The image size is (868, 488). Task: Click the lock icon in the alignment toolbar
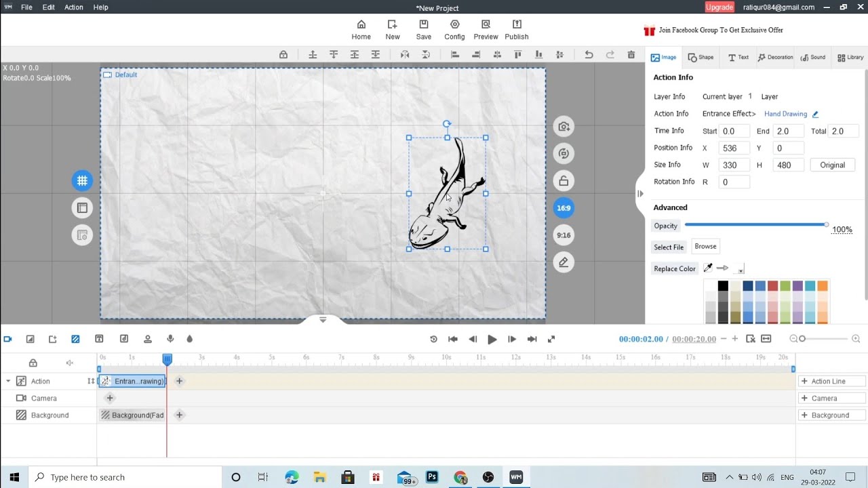283,55
